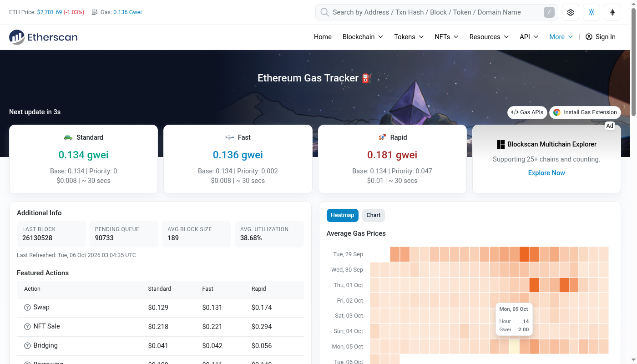This screenshot has height=364, width=637.
Task: Click the code brackets icon on Gas APIs
Action: [x=515, y=112]
